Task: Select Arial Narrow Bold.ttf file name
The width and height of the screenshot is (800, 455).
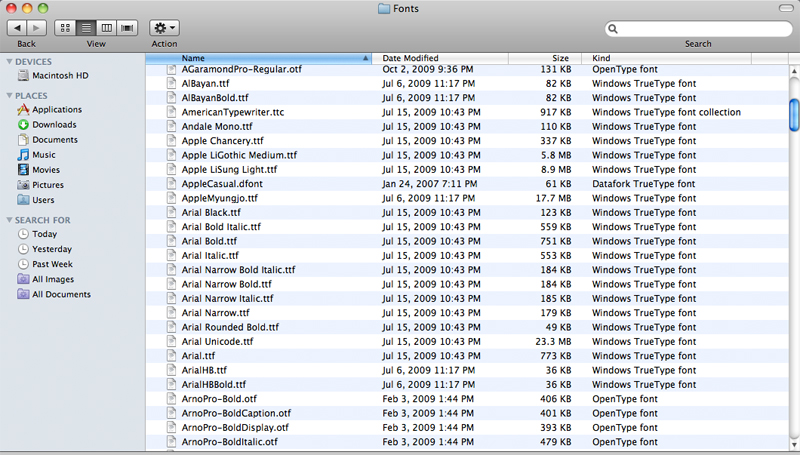Action: (227, 284)
